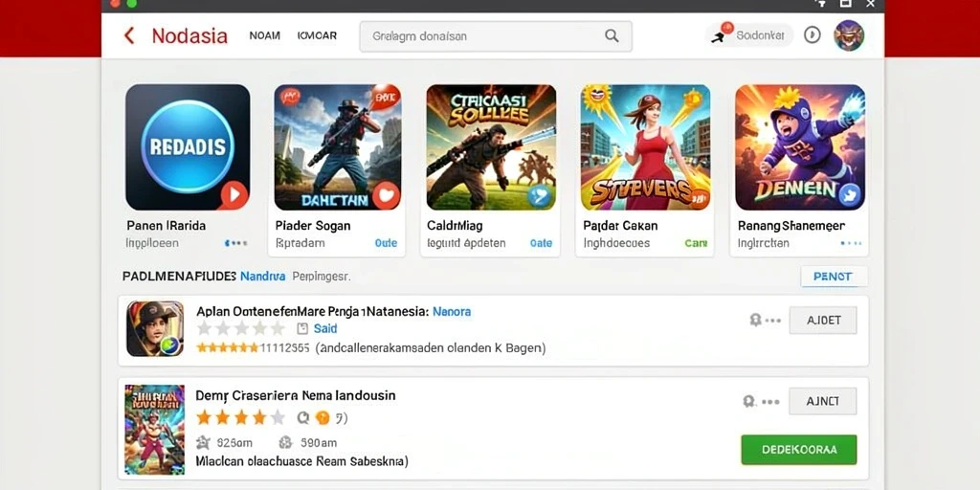Rate using the orange stars of Demr Craseriera
Viewport: 980px width, 490px height.
click(x=240, y=417)
